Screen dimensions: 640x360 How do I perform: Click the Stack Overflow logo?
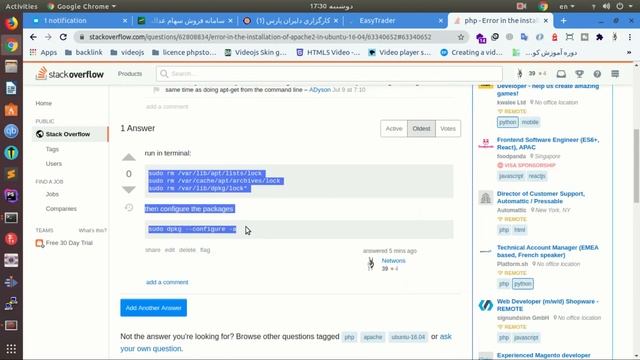pos(69,74)
